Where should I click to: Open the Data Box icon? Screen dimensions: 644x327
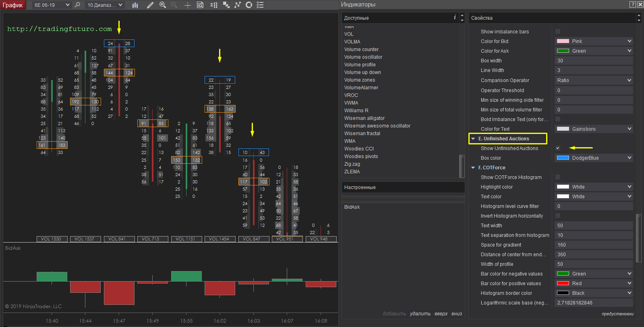click(x=200, y=5)
